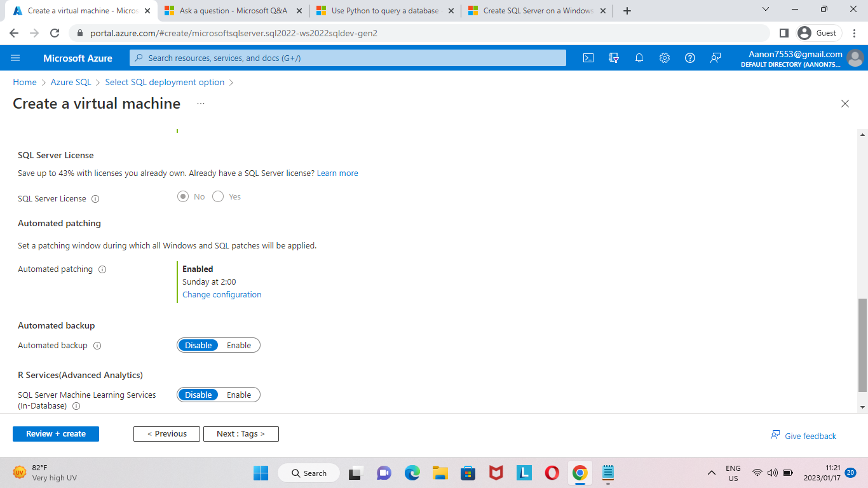Open the ENG US language indicator
868x488 pixels.
tap(733, 473)
